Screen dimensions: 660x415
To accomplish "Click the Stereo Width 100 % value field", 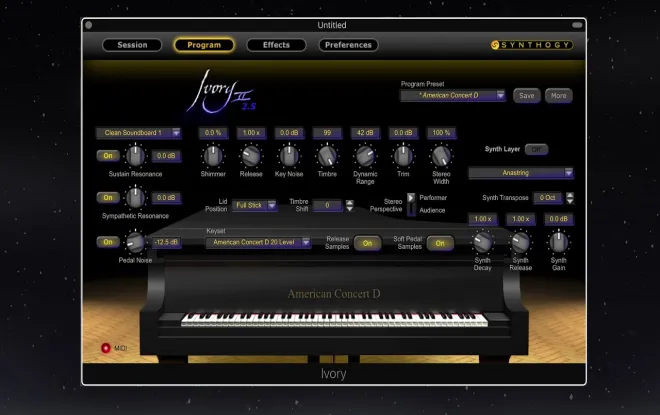I will click(x=441, y=133).
